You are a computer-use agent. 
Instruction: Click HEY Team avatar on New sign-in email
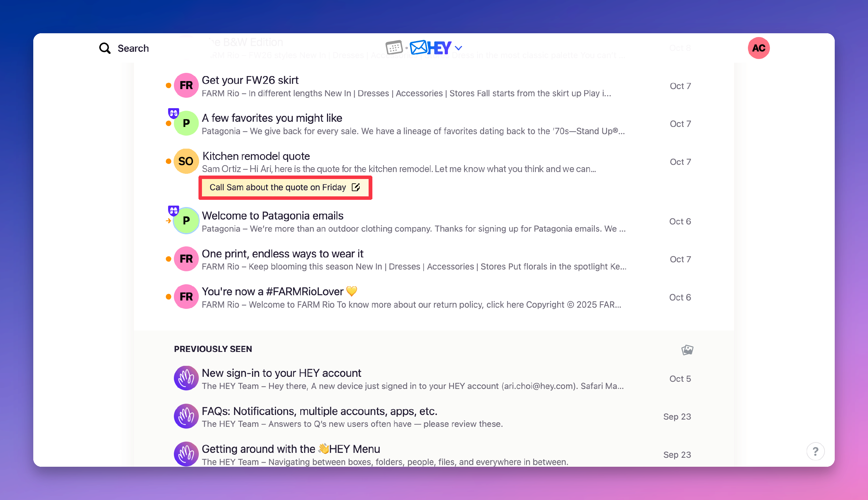click(186, 378)
